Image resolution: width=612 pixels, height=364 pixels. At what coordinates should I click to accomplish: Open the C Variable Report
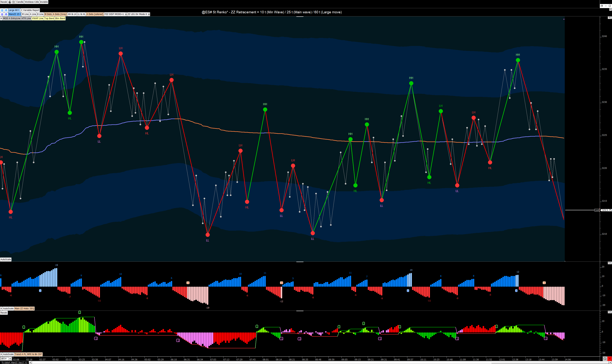[x=30, y=10]
